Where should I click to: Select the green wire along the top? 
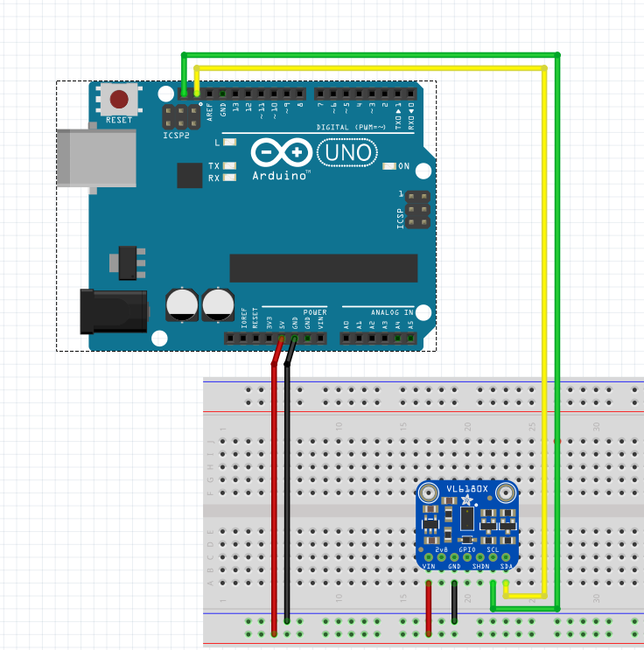coord(367,54)
